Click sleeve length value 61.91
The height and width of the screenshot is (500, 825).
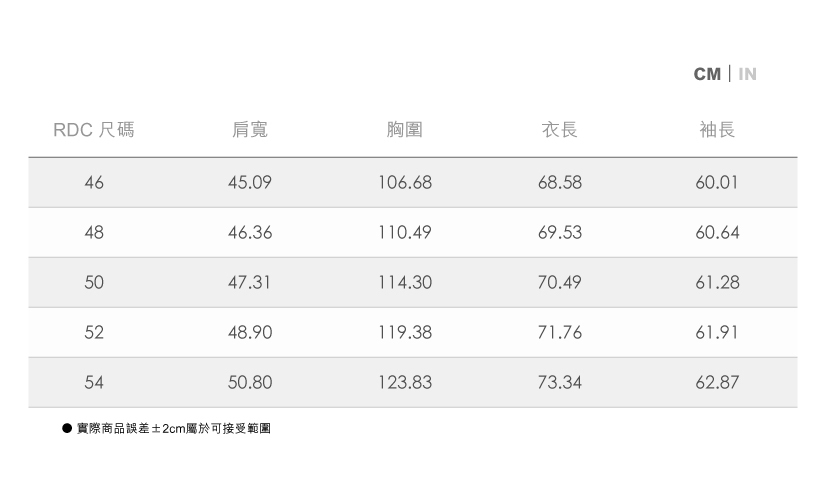718,332
